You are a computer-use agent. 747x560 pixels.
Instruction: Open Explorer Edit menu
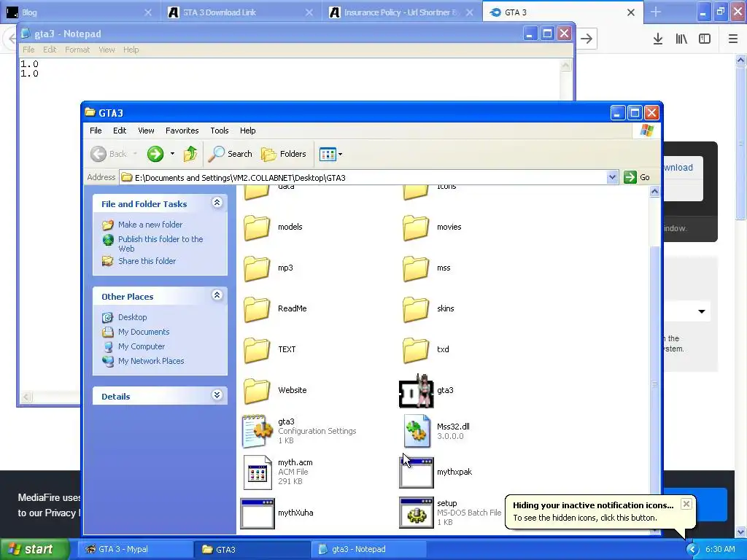tap(120, 131)
